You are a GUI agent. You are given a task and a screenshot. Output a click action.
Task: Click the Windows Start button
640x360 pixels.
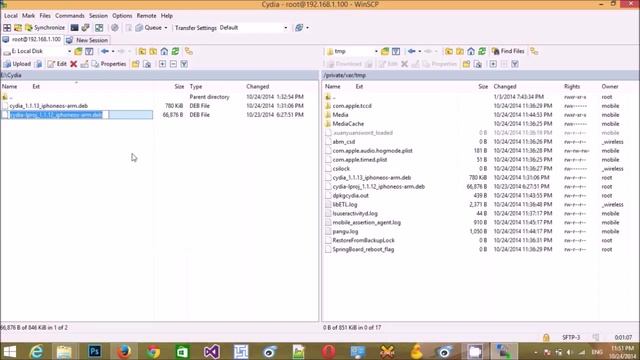tap(9, 351)
